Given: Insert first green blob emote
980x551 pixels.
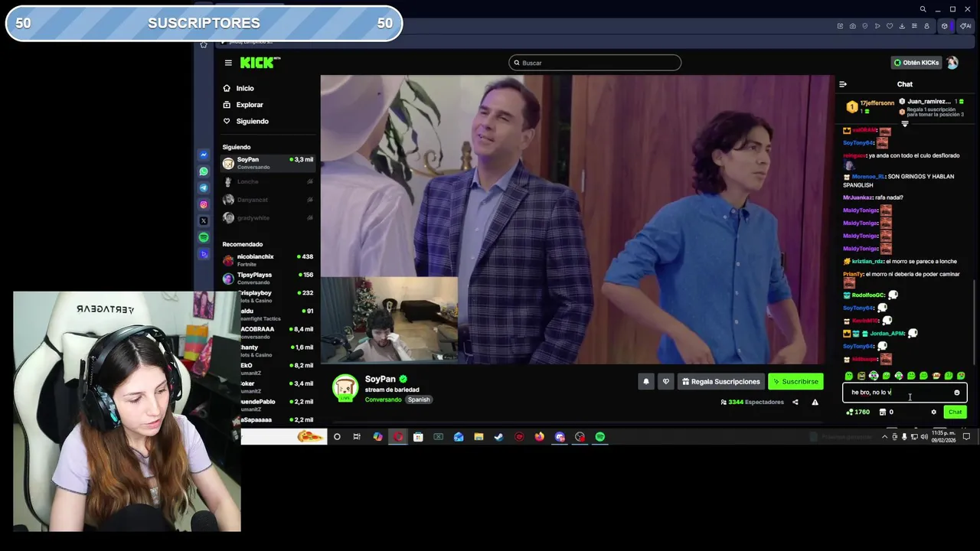Looking at the screenshot, I should click(848, 376).
